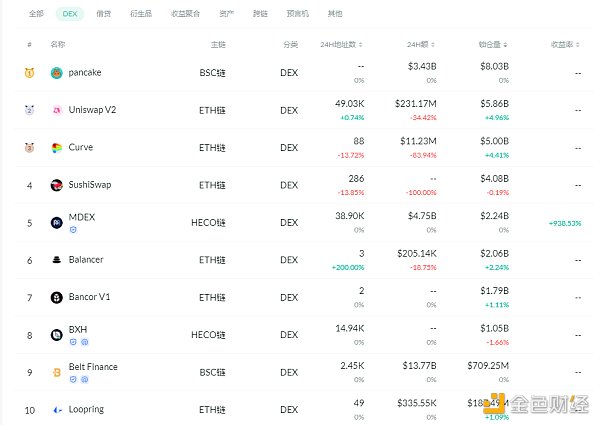The image size is (600, 425).
Task: Switch to the 全部 category tab
Action: pyautogui.click(x=37, y=14)
